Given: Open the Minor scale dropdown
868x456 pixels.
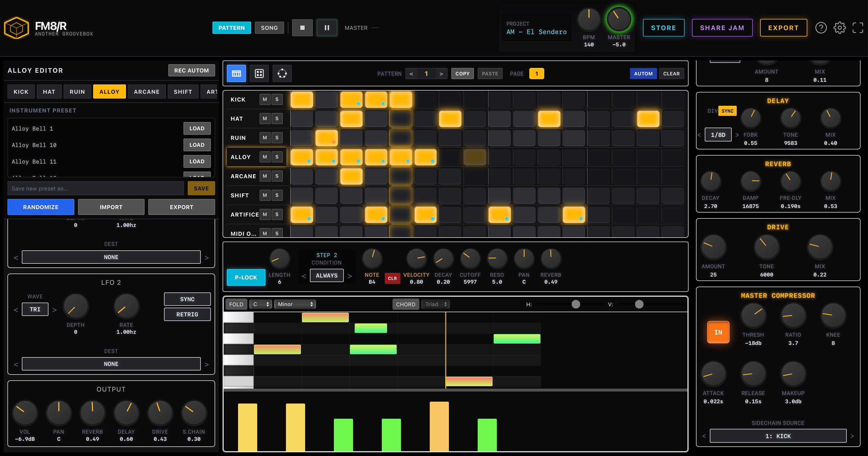Looking at the screenshot, I should point(295,304).
